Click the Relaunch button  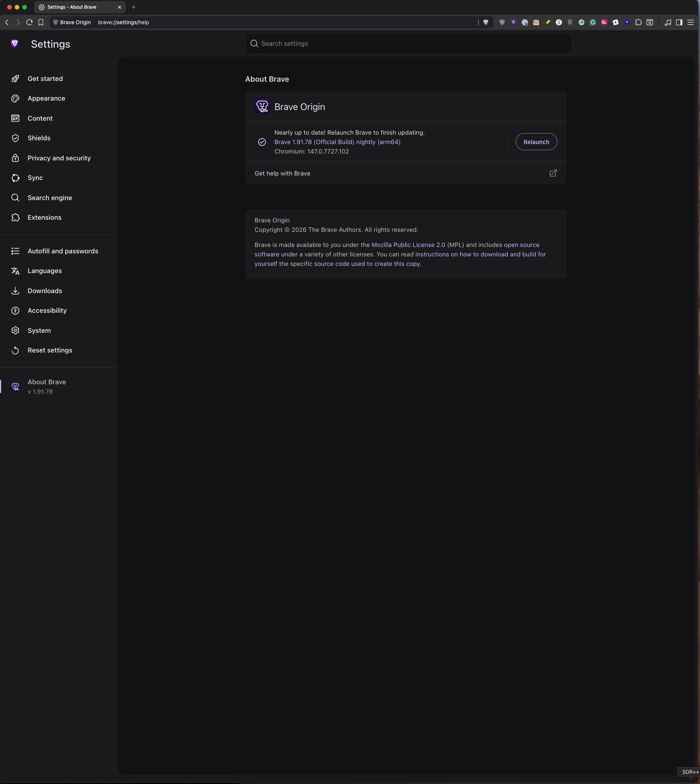pyautogui.click(x=536, y=142)
